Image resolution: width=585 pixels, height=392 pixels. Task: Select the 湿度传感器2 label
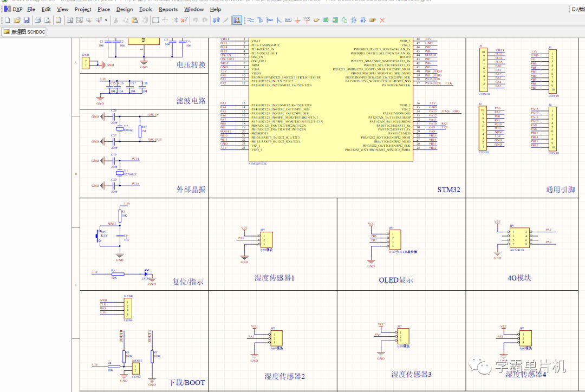click(x=285, y=376)
